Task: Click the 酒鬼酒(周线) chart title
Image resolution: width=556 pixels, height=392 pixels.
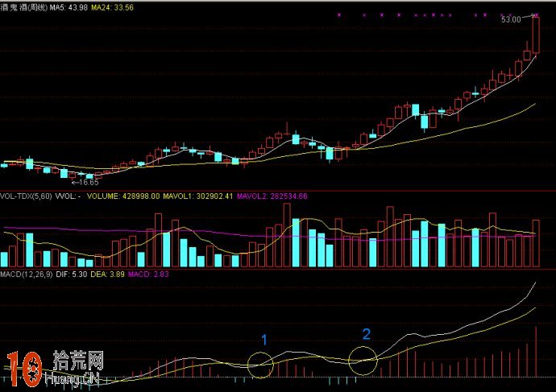Action: pos(23,7)
